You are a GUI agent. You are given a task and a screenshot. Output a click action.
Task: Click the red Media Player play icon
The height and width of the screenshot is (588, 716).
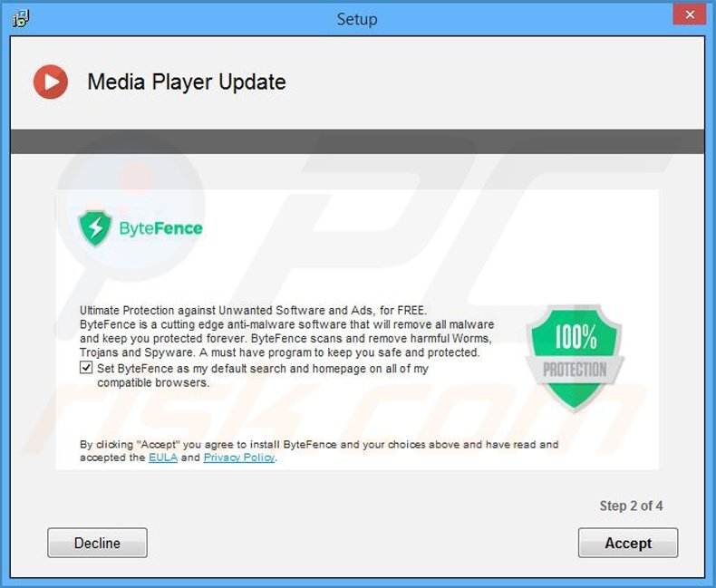pyautogui.click(x=51, y=82)
